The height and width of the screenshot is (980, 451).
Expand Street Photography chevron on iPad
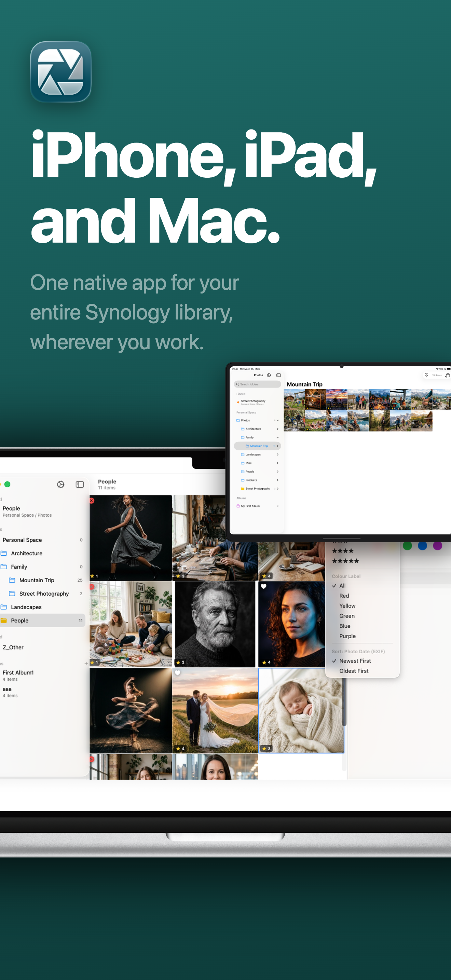pos(277,489)
